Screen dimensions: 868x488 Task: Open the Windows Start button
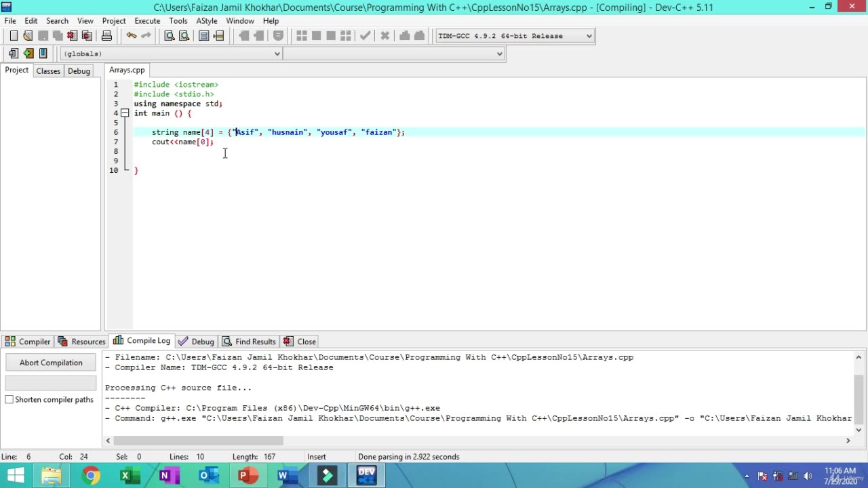[x=15, y=476]
